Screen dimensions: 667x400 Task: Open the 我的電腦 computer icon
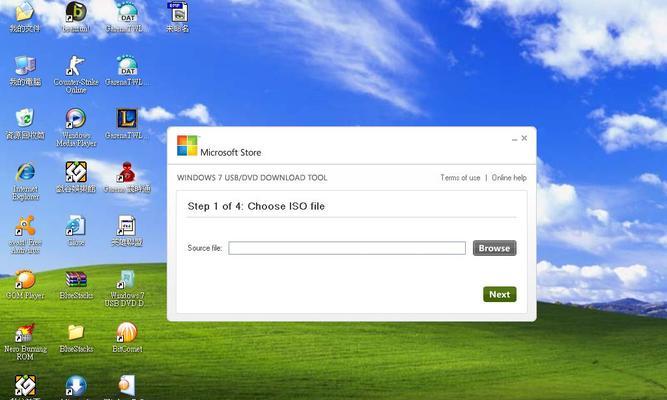pos(25,71)
